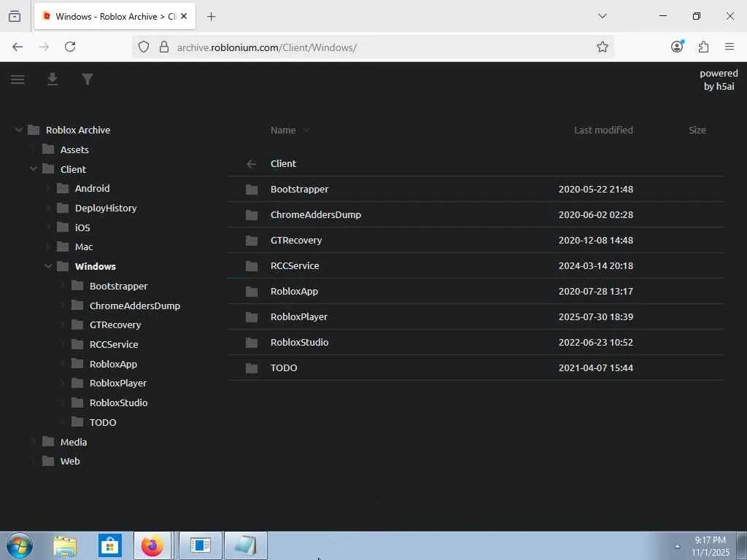This screenshot has height=560, width=747.
Task: Click the RobloxPlayer folder icon in file list
Action: click(252, 317)
